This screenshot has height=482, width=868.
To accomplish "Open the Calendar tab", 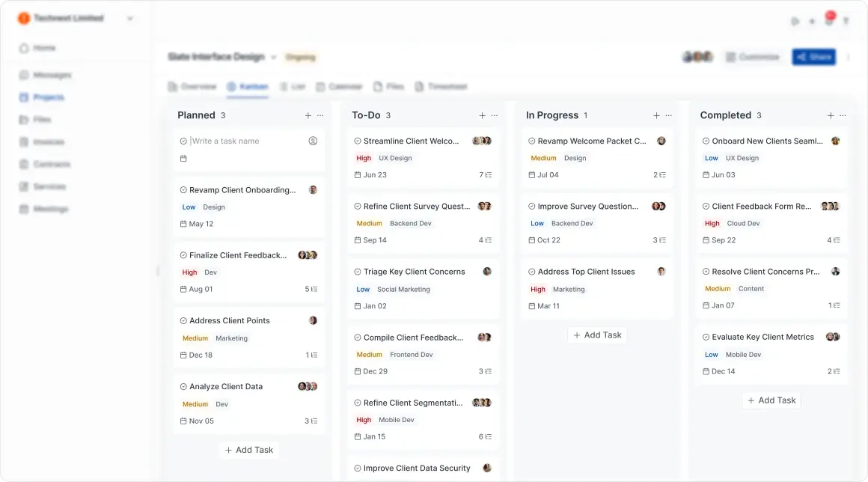I will pyautogui.click(x=339, y=87).
